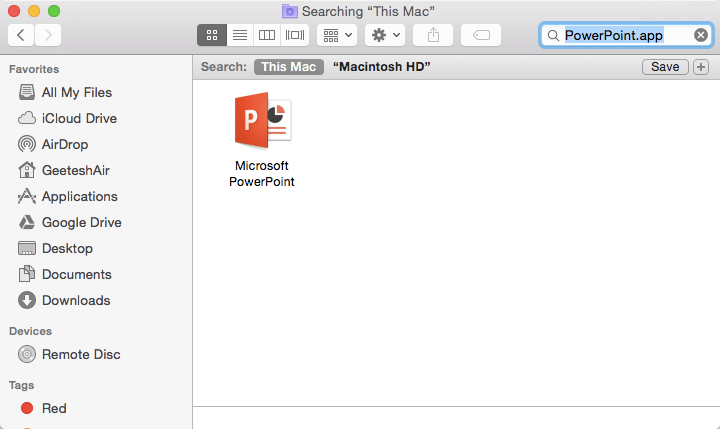Select the Red tag in sidebar

click(x=54, y=408)
